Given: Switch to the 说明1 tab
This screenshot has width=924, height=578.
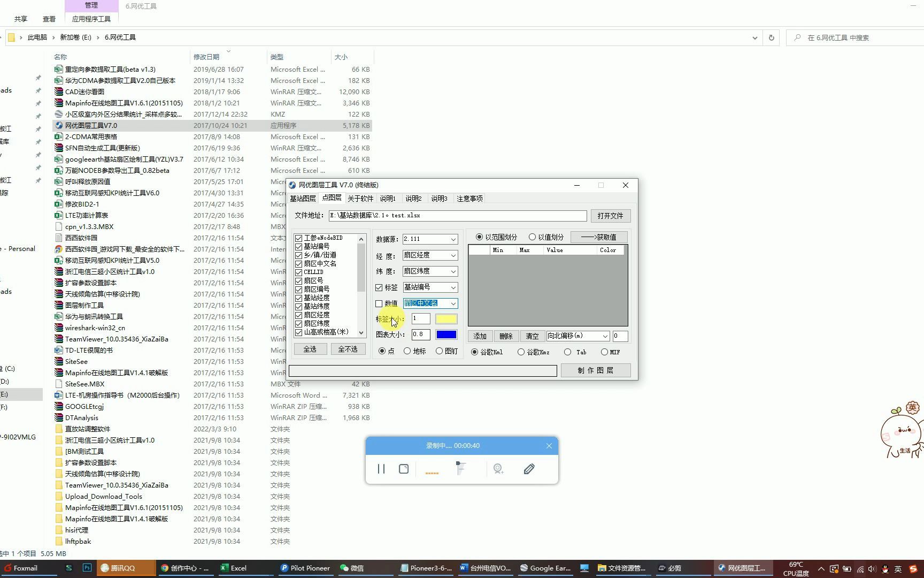Looking at the screenshot, I should tap(388, 199).
